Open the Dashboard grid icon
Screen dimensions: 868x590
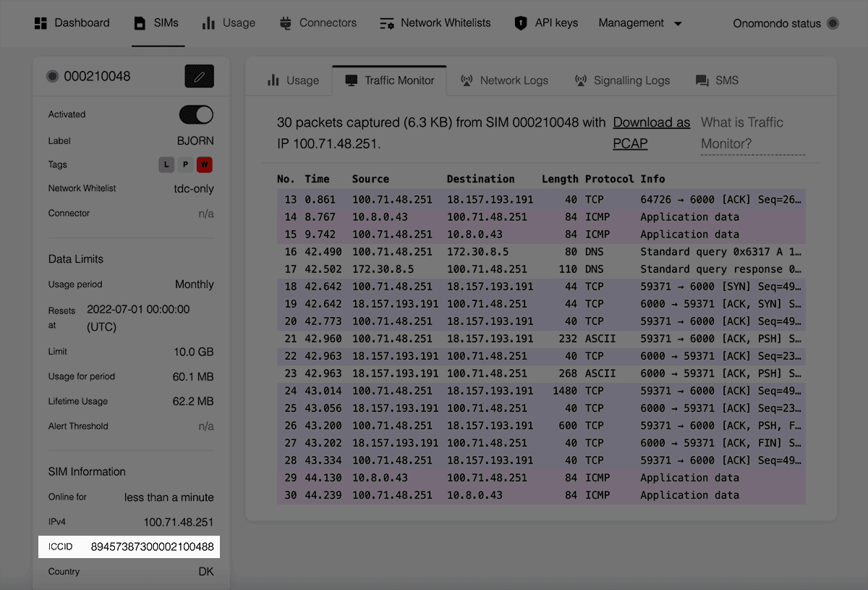point(41,23)
